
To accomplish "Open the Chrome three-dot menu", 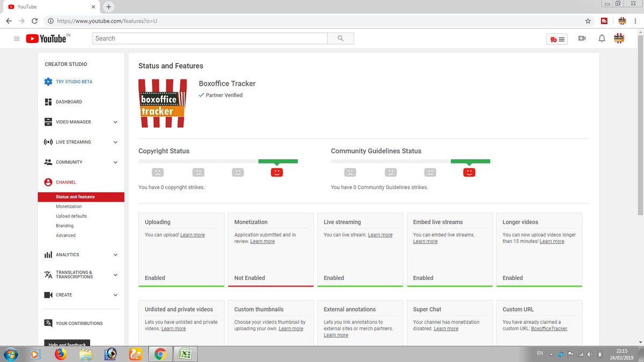I will (636, 21).
